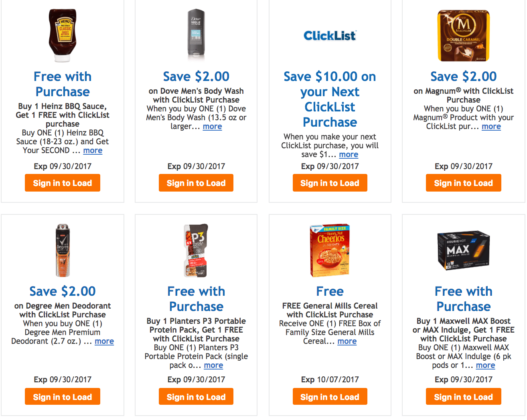Show more about Planters P3 offer

point(213,365)
